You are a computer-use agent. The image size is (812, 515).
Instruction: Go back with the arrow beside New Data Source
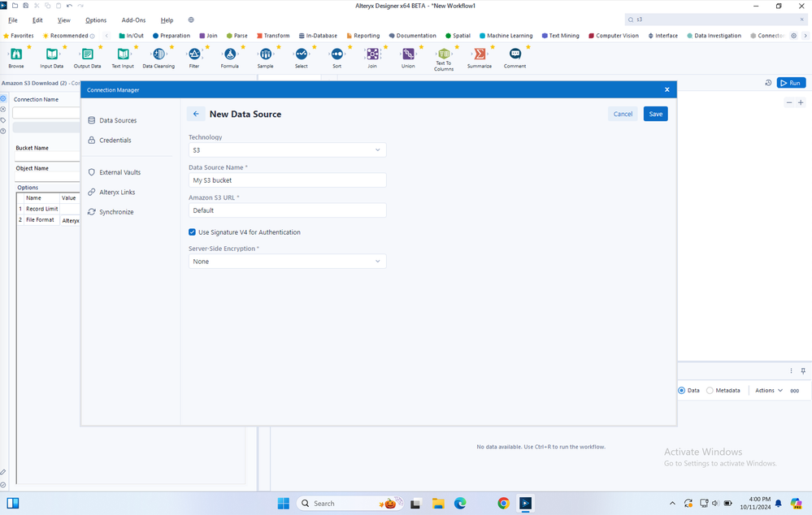click(x=196, y=114)
